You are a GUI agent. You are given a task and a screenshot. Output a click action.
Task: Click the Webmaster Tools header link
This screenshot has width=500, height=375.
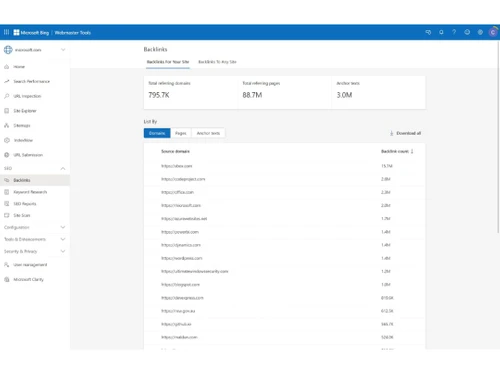click(73, 32)
